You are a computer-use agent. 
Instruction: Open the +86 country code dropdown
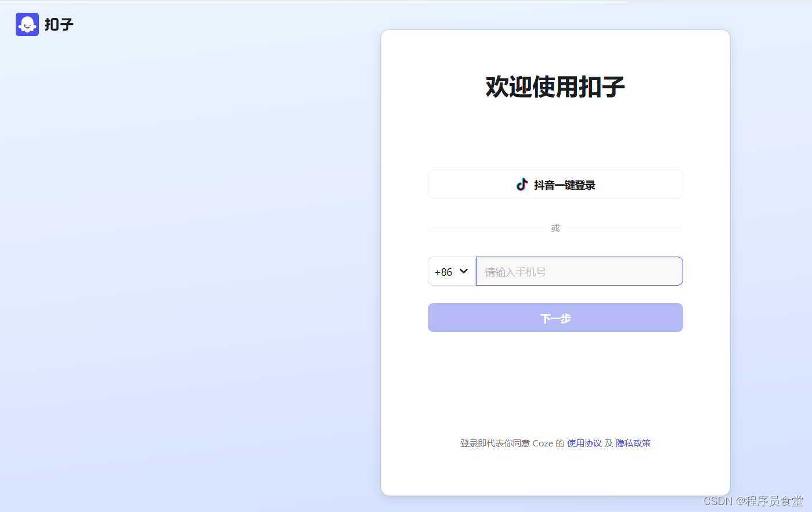[452, 271]
